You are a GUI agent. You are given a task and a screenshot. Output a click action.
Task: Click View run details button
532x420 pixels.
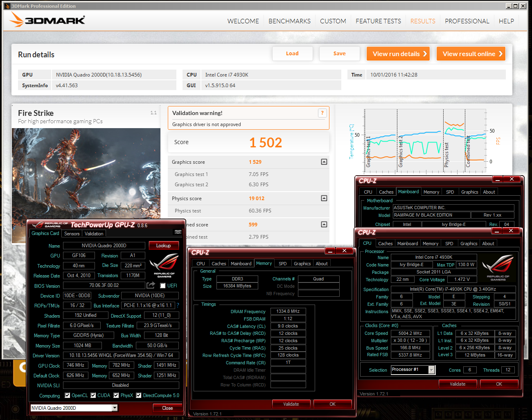pyautogui.click(x=398, y=54)
